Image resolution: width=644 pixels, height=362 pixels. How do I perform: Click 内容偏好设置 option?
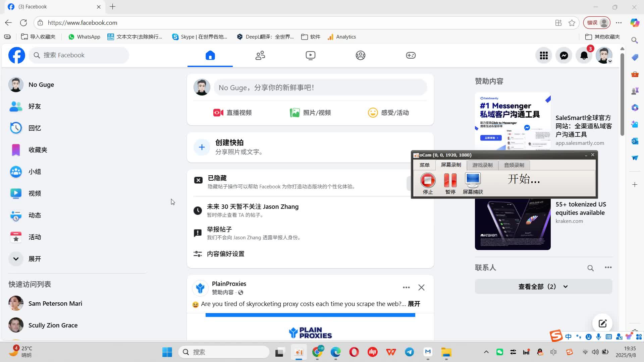point(225,254)
